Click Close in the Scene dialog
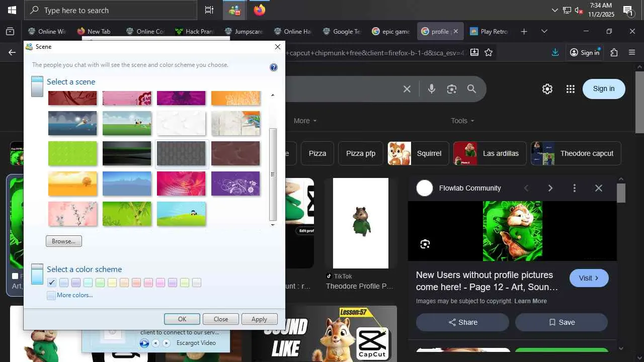The image size is (644, 362). 221,319
